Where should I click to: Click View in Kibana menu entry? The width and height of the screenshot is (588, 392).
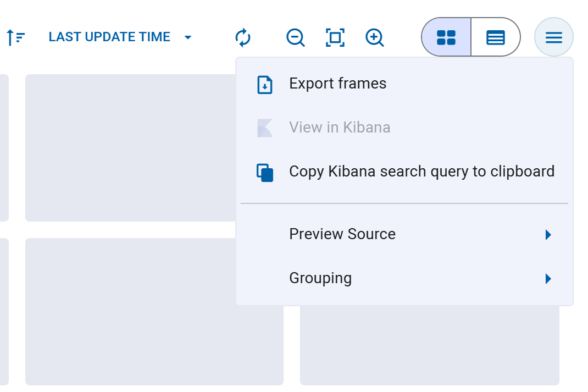tap(340, 127)
